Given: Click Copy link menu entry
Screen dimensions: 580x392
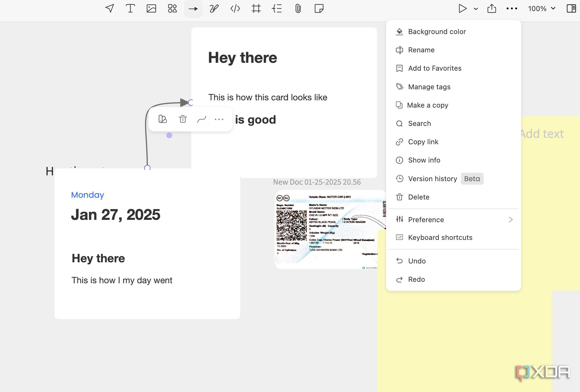Looking at the screenshot, I should coord(453,142).
